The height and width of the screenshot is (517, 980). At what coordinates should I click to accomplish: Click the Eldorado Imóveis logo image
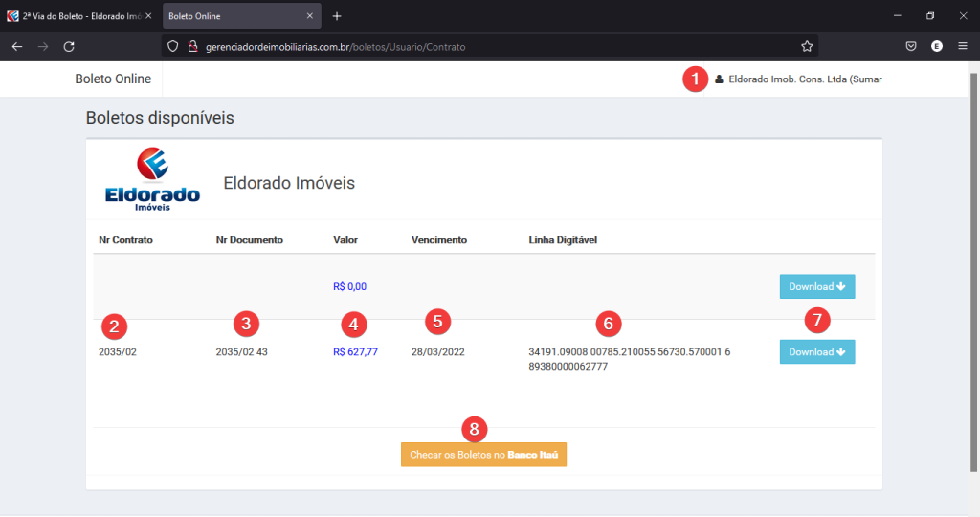click(x=152, y=179)
